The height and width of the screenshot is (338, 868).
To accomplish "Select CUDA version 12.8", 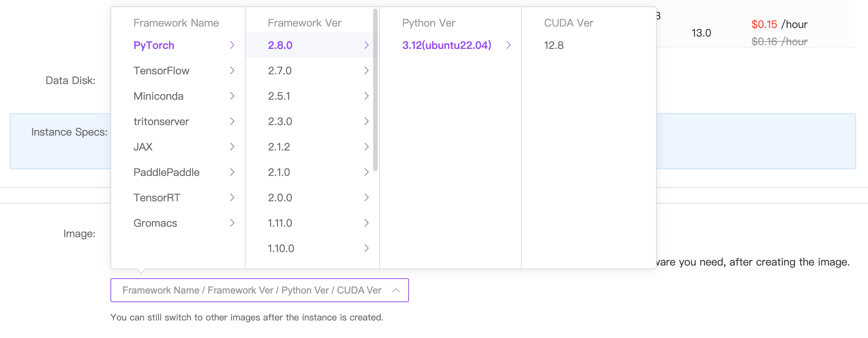I will point(554,45).
